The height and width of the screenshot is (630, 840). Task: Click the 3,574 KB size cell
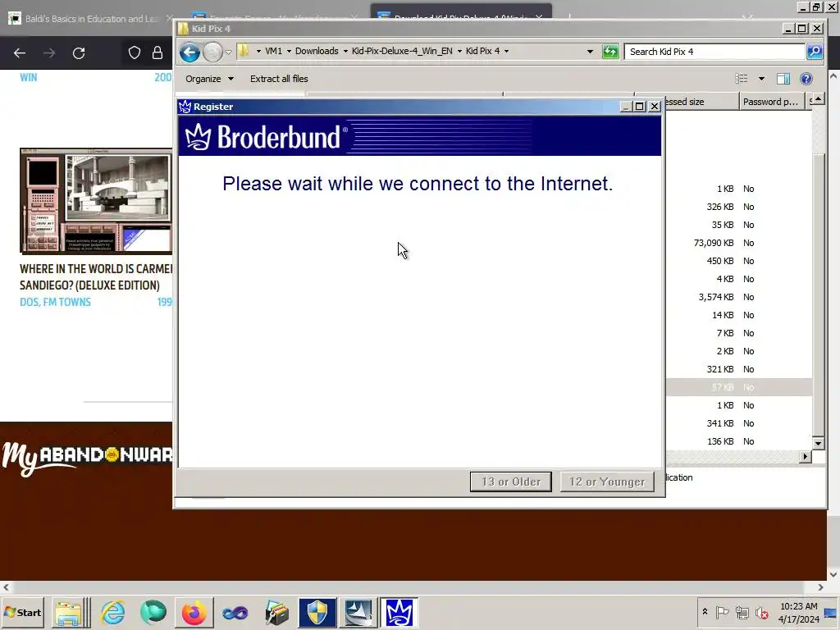716,297
